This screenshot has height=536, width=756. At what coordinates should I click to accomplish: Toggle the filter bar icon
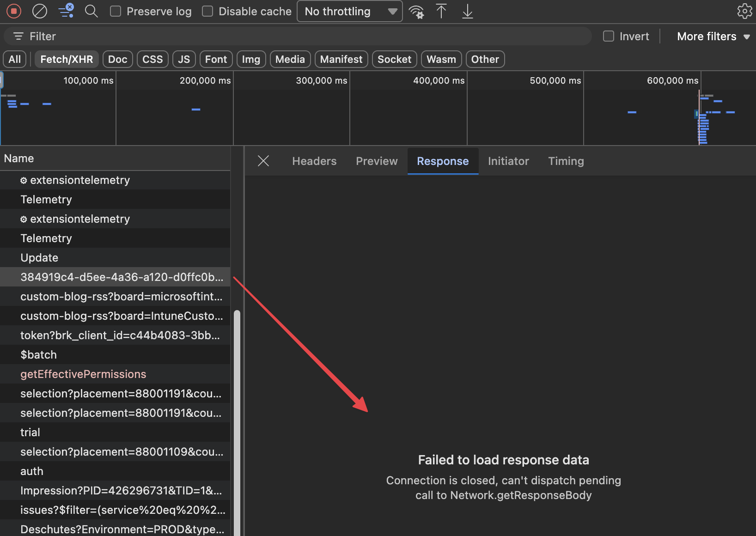[x=66, y=11]
